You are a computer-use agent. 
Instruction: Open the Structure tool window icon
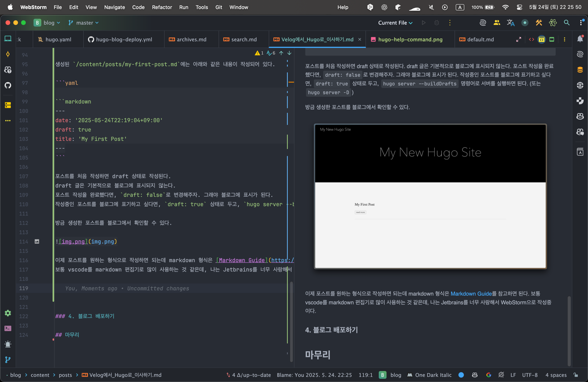coord(8,105)
